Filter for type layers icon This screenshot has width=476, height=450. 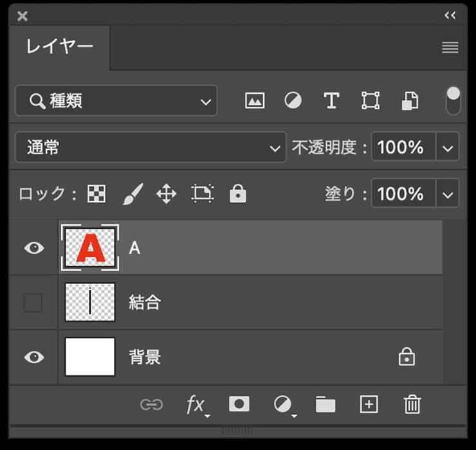331,101
